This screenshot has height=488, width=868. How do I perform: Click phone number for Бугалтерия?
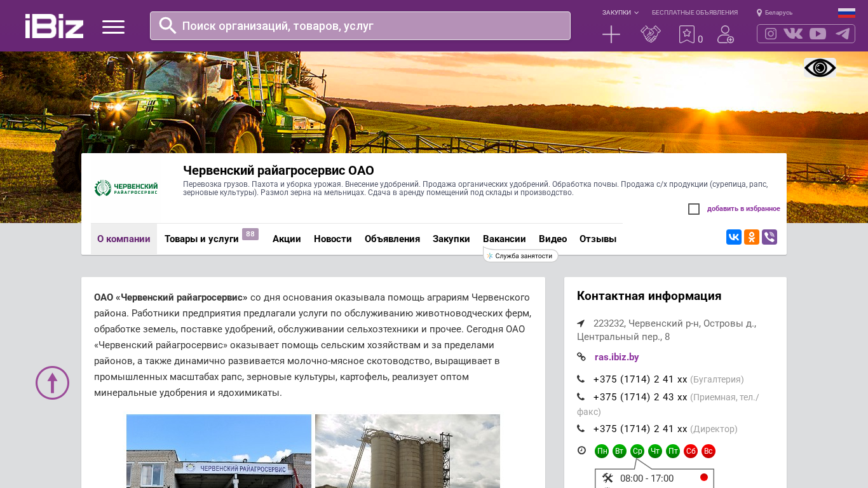[641, 379]
